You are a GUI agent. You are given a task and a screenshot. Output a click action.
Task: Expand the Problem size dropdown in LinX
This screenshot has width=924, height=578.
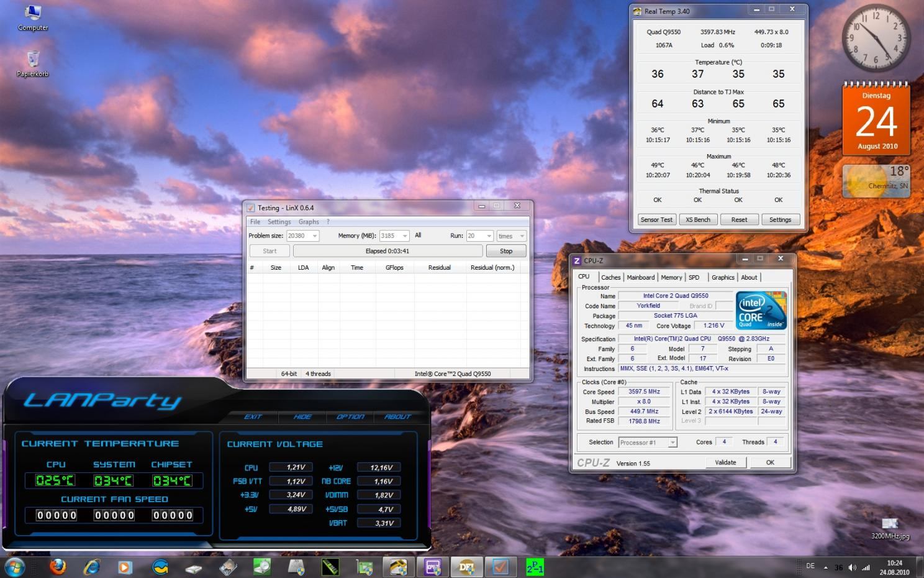[x=314, y=236]
